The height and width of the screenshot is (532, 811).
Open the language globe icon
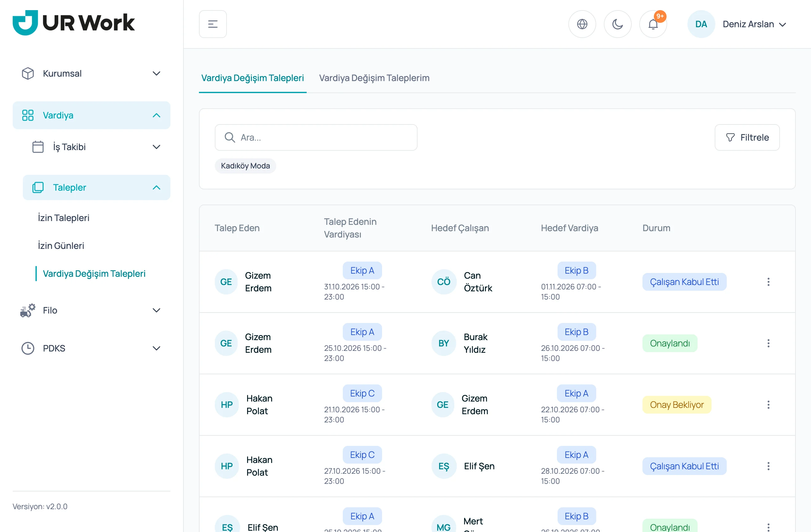(582, 24)
